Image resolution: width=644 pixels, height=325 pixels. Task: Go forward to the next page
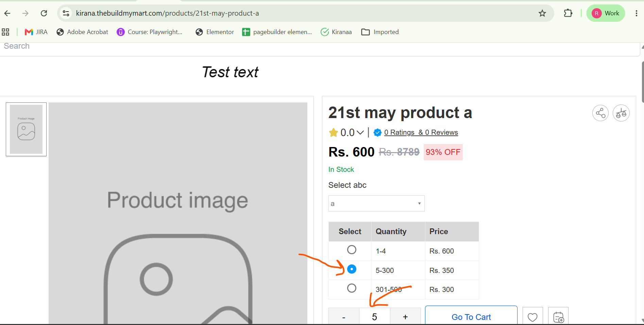point(26,13)
